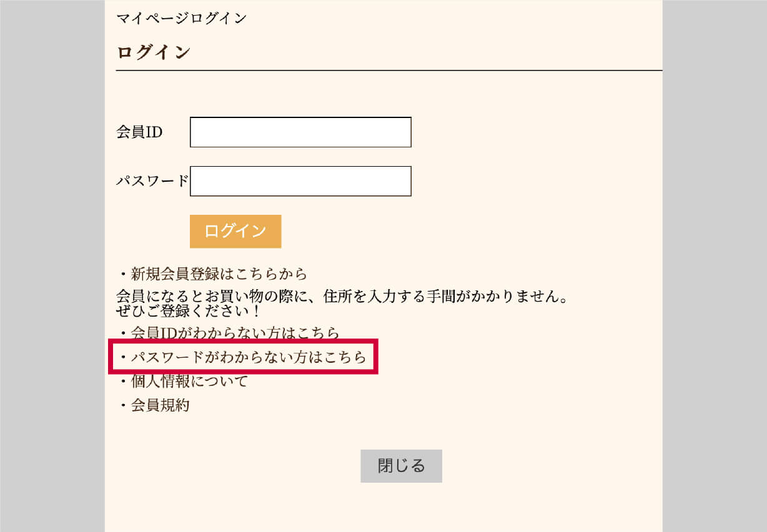The height and width of the screenshot is (532, 767).
Task: Select the bullet before the 会員規約 link
Action: (x=123, y=406)
